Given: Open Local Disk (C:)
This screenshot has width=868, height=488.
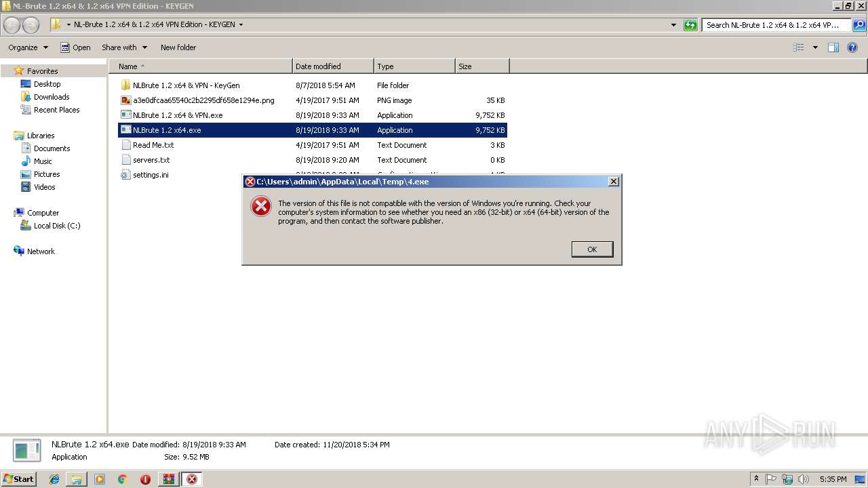Looking at the screenshot, I should pyautogui.click(x=57, y=226).
